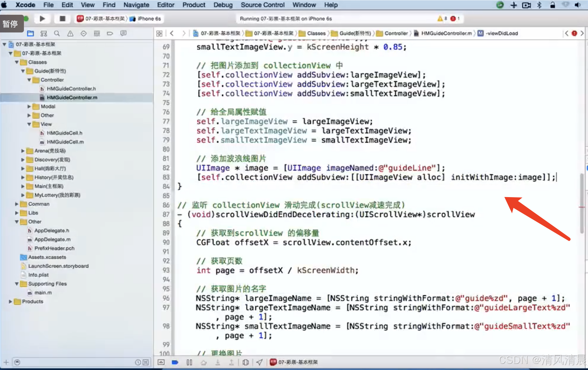Expand the Products folder
588x370 pixels.
pyautogui.click(x=11, y=302)
